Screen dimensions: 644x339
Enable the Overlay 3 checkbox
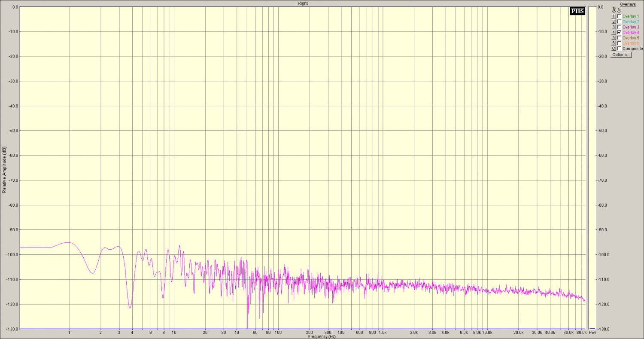[x=619, y=27]
